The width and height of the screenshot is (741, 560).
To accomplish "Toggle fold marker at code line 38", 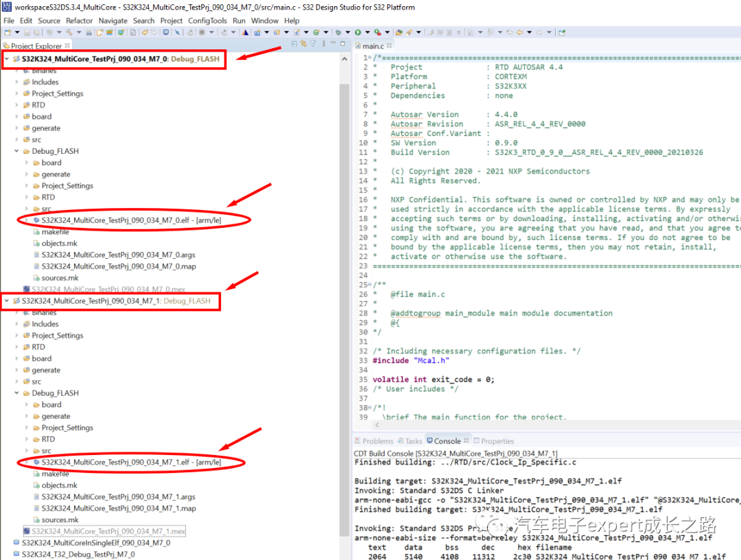I will coord(370,408).
